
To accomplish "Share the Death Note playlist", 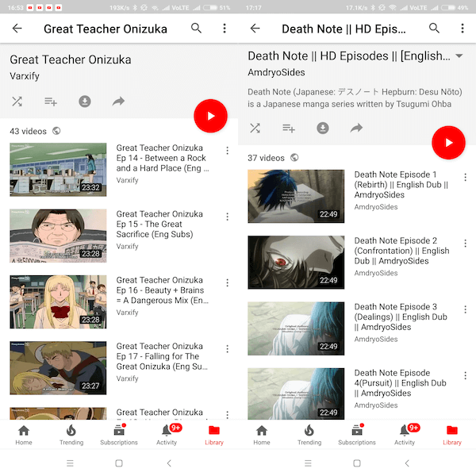I will [356, 128].
